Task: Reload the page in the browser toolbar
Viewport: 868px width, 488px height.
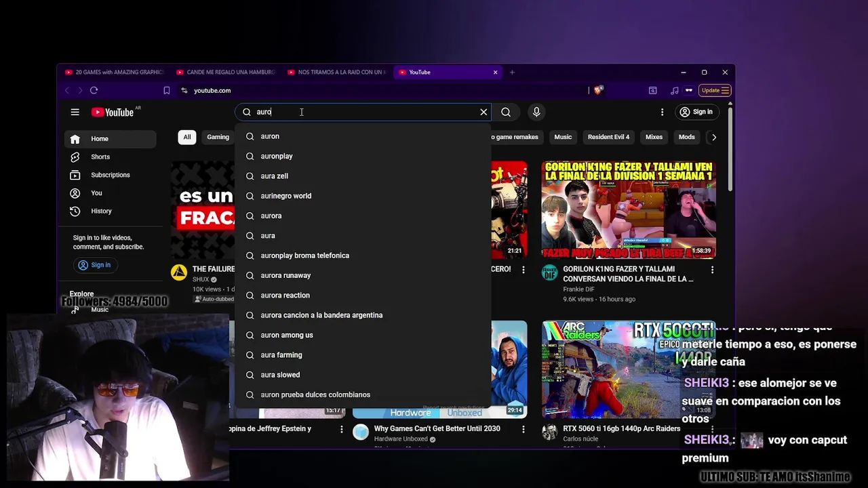Action: tap(94, 90)
